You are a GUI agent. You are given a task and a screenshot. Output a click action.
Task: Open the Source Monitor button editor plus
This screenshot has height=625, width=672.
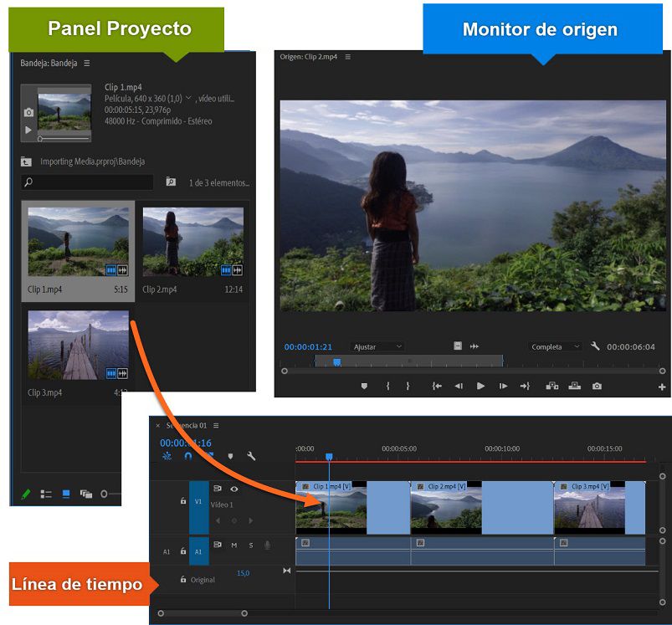(662, 387)
